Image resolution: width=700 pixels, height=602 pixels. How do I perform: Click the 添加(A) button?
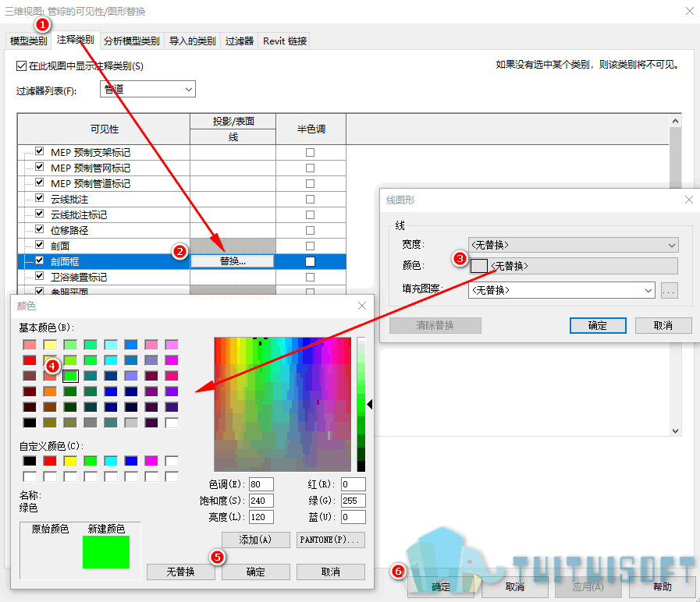(256, 540)
